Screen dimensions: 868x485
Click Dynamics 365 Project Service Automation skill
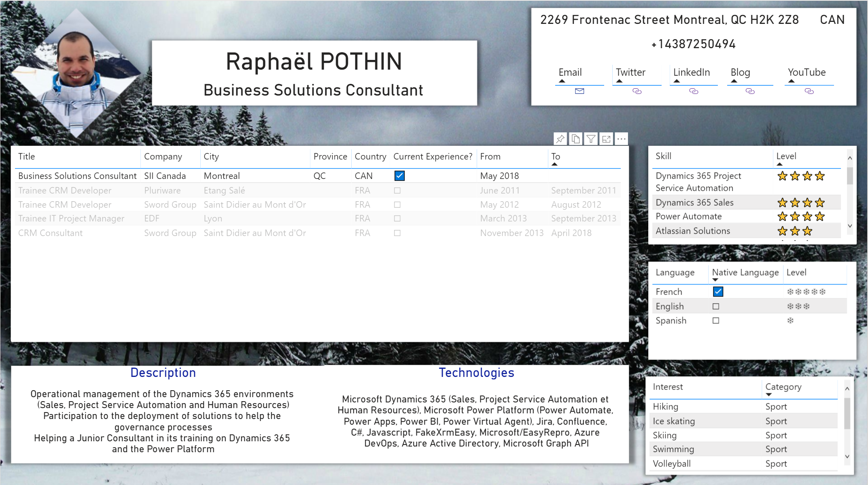[698, 182]
